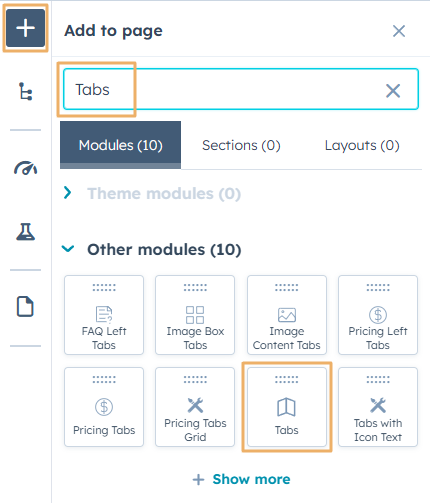Select the Pricing Left Tabs module

pos(378,315)
